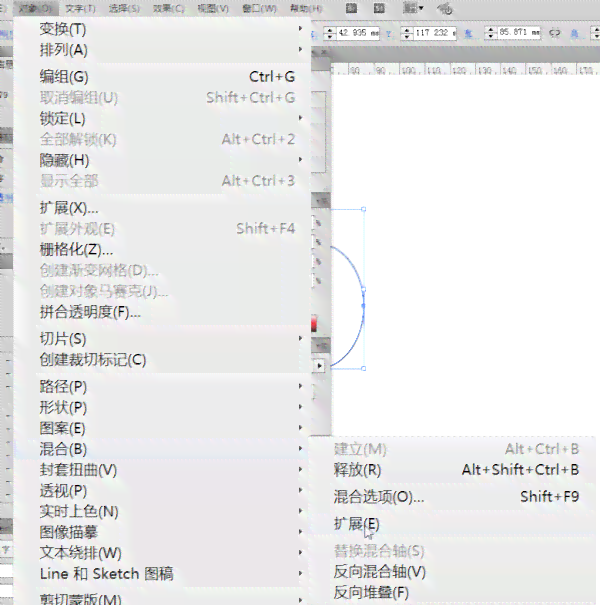Screen dimensions: 600x605
Task: Click the Stock icon beside Bridge
Action: pos(379,8)
